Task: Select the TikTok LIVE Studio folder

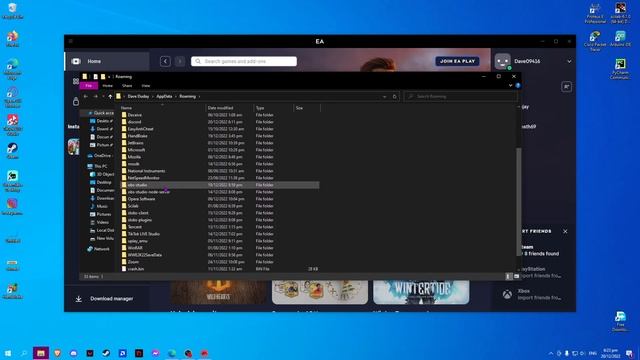Action: click(143, 234)
